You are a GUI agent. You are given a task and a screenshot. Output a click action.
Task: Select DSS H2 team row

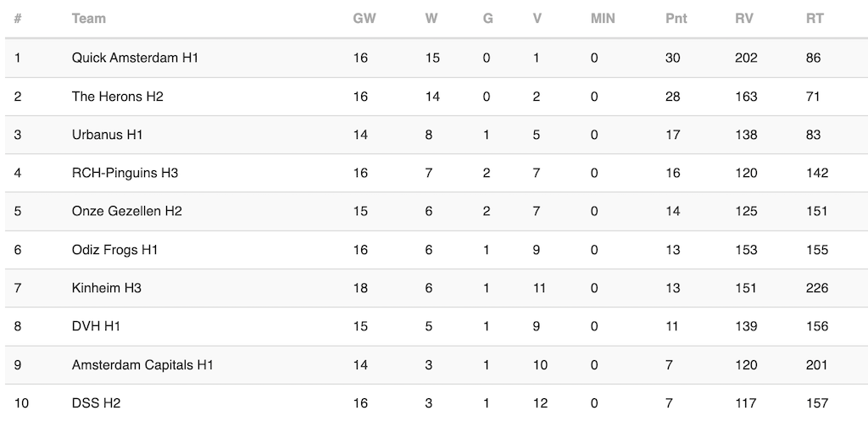[96, 403]
